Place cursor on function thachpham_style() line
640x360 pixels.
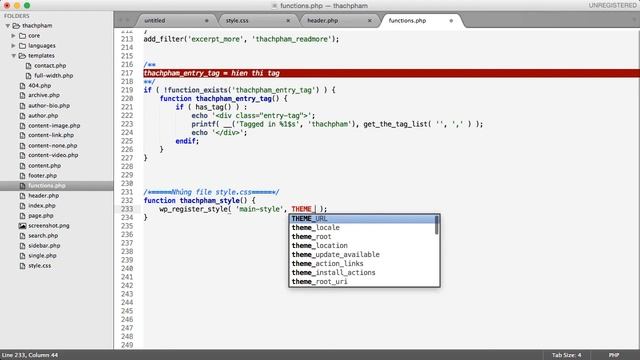199,200
